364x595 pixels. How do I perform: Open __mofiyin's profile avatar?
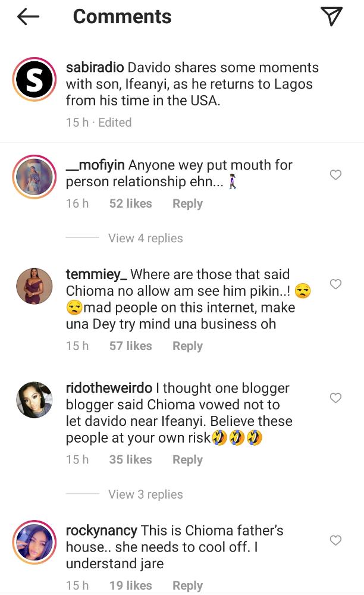(34, 176)
